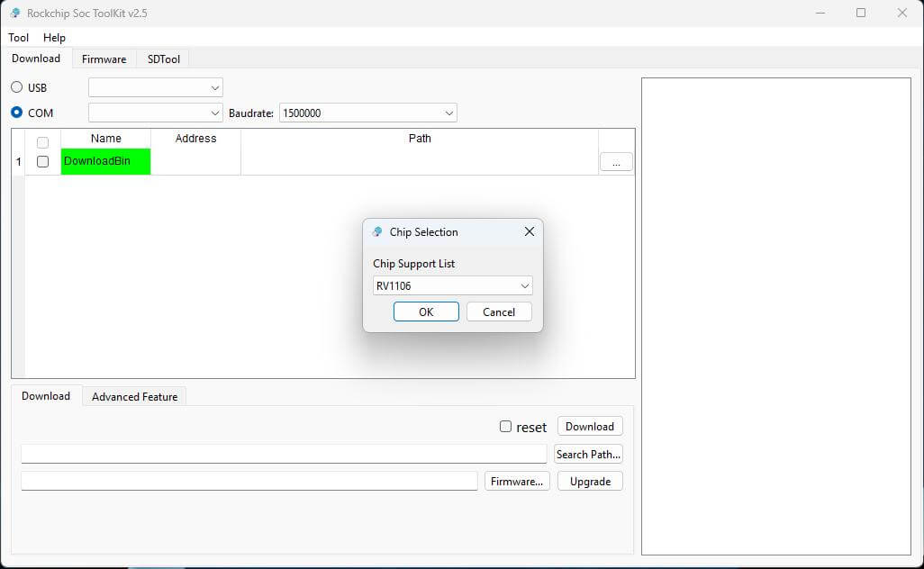Switch to the Firmware tab

coord(104,59)
